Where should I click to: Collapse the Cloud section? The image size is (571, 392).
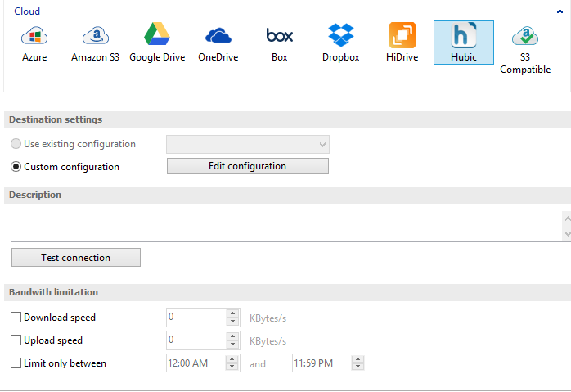(560, 11)
